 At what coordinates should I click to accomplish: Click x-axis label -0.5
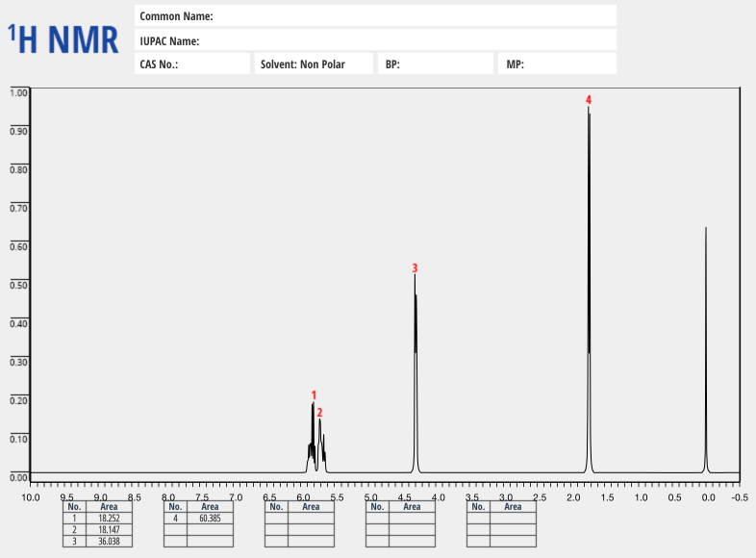pyautogui.click(x=740, y=497)
